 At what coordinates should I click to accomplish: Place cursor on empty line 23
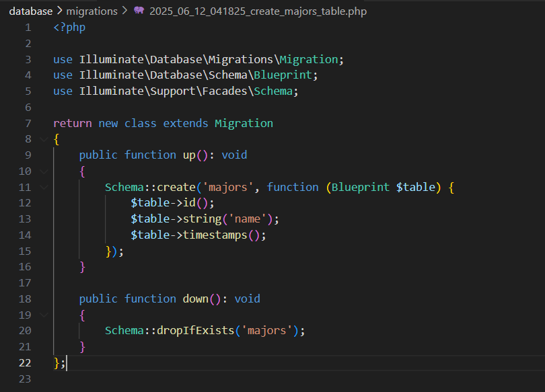click(202, 379)
